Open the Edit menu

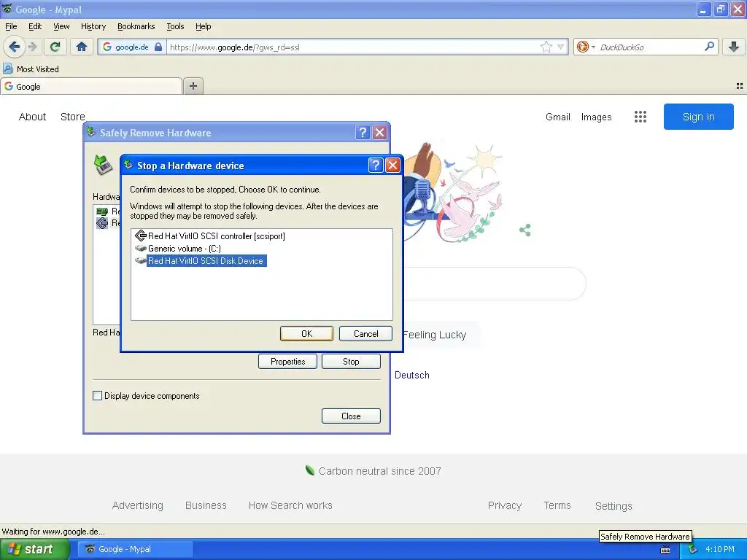35,26
